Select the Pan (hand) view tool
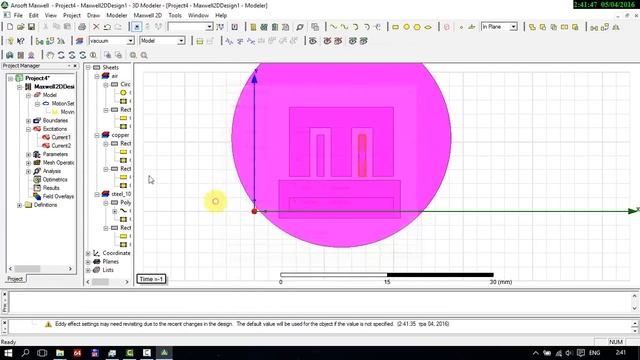The width and height of the screenshot is (640, 360). pyautogui.click(x=50, y=55)
